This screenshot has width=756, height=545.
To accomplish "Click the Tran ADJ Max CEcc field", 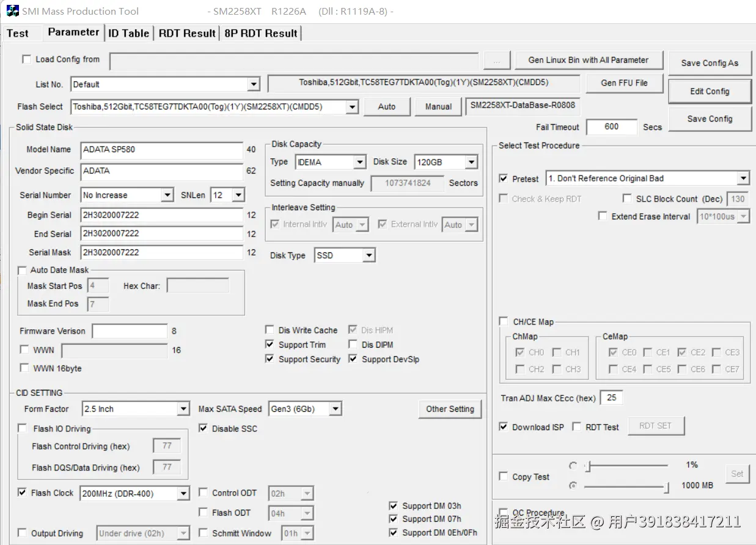I will [x=612, y=398].
